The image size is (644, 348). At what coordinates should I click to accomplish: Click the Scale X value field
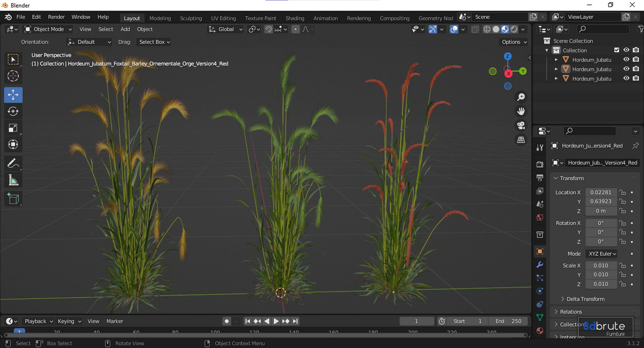pos(601,265)
